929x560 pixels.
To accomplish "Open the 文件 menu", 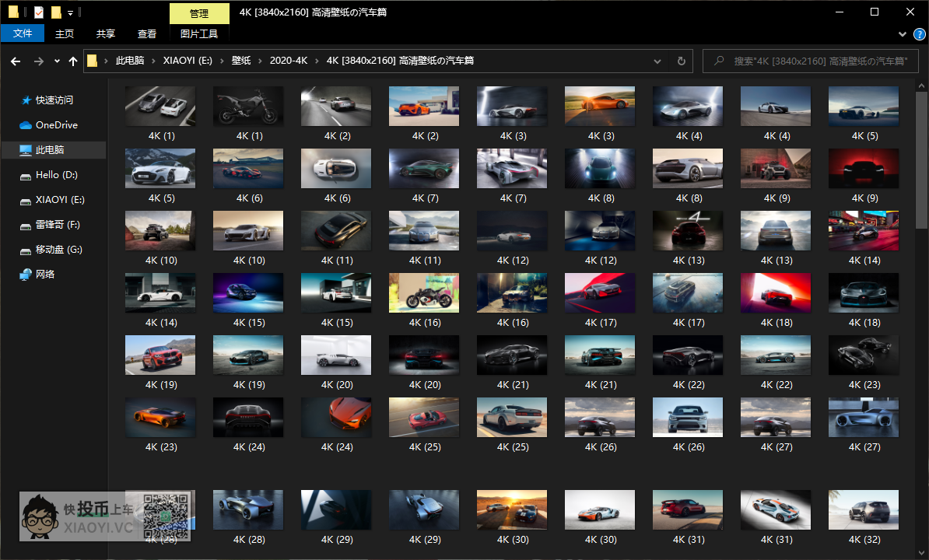I will 23,33.
